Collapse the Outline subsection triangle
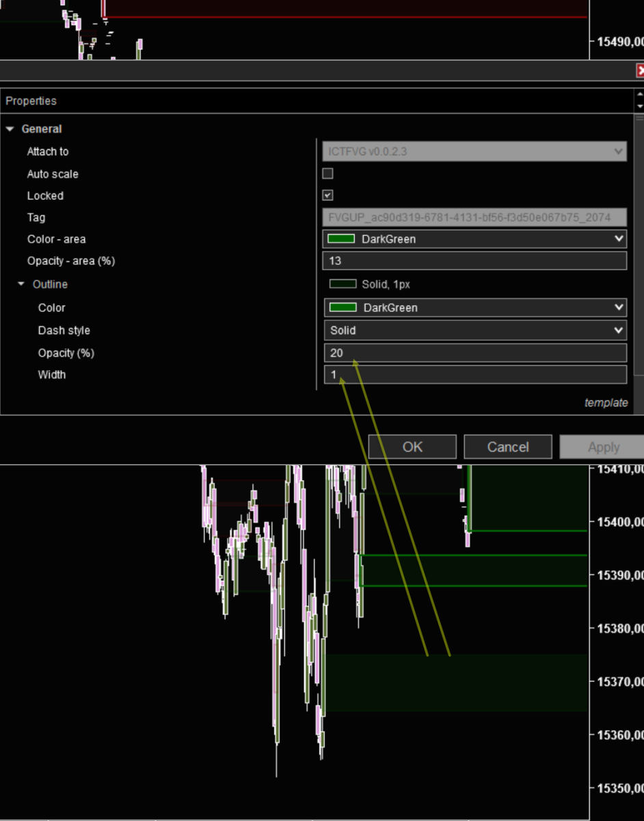 pyautogui.click(x=21, y=284)
